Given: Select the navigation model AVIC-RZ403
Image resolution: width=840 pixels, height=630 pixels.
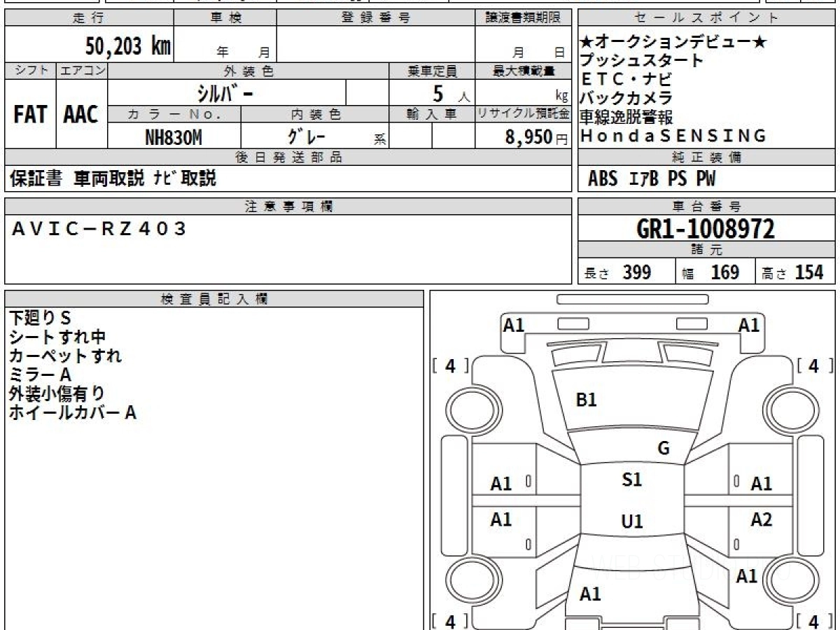Looking at the screenshot, I should click(99, 228).
